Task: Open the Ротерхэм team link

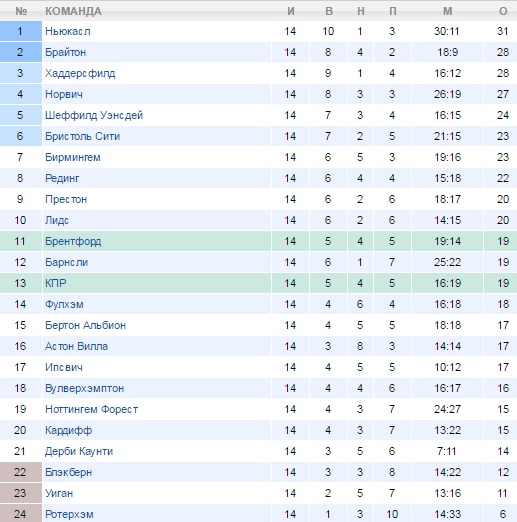Action: point(69,514)
